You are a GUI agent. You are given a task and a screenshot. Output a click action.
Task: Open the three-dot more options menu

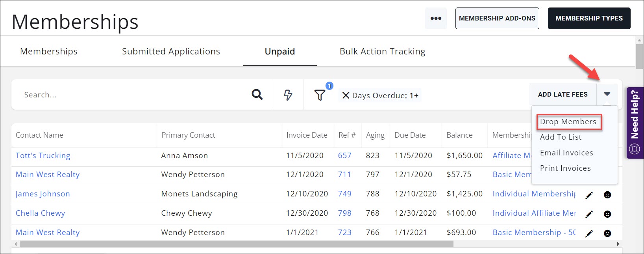pos(436,18)
